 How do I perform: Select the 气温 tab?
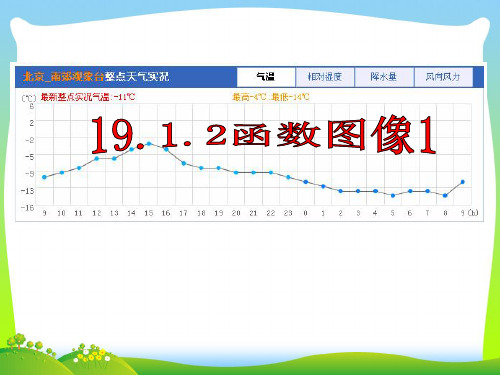[x=266, y=77]
